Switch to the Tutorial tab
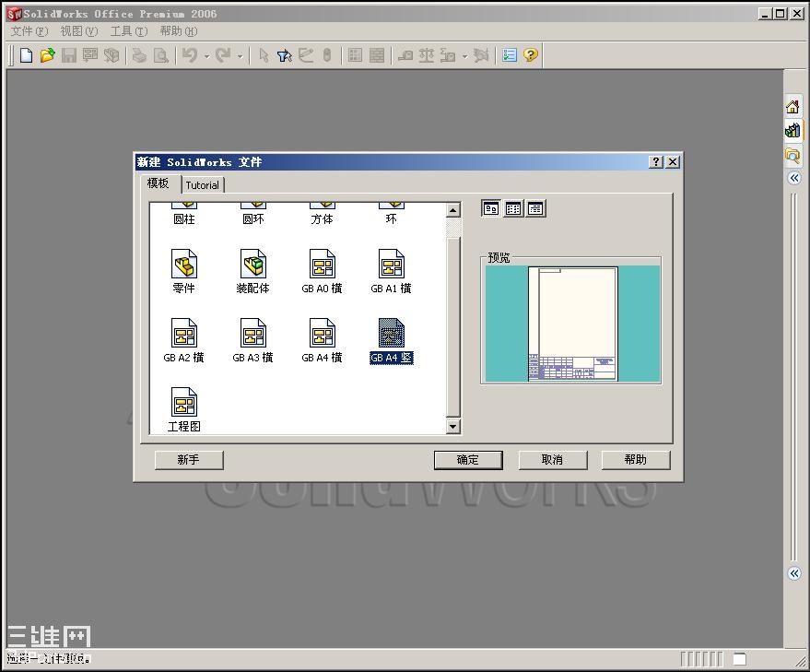The height and width of the screenshot is (672, 810). [203, 185]
